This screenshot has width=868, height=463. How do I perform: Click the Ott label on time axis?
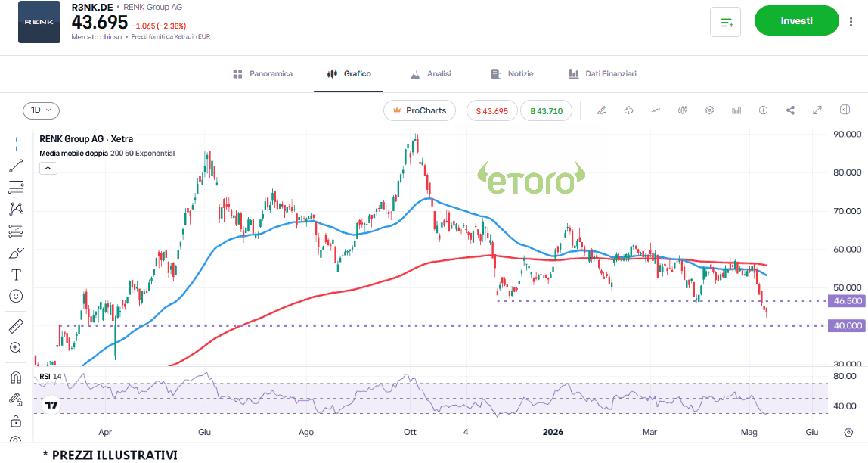pyautogui.click(x=410, y=432)
